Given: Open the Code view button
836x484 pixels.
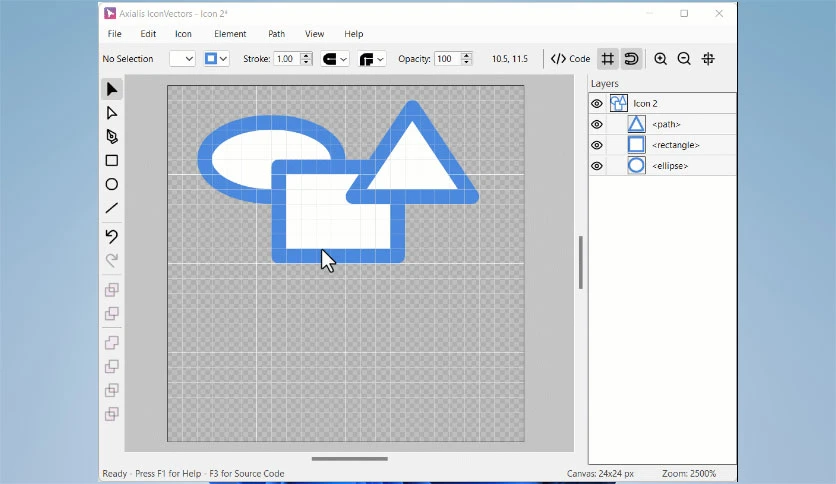Looking at the screenshot, I should tap(570, 59).
